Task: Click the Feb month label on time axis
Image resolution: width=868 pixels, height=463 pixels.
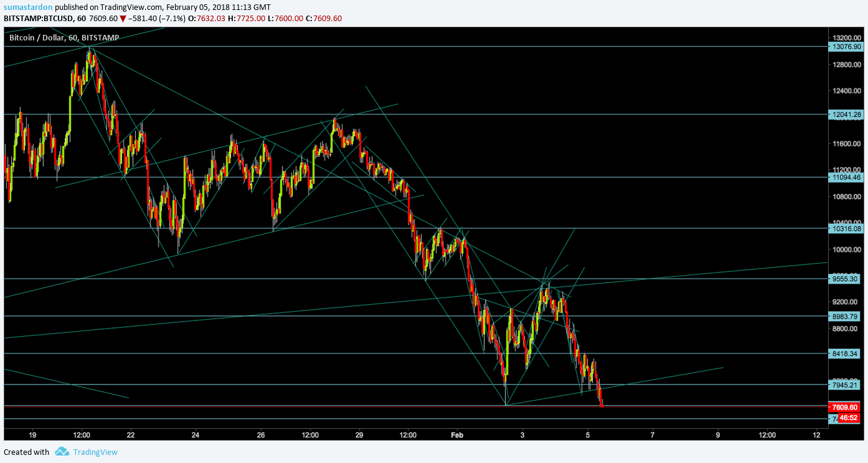Action: [x=457, y=435]
